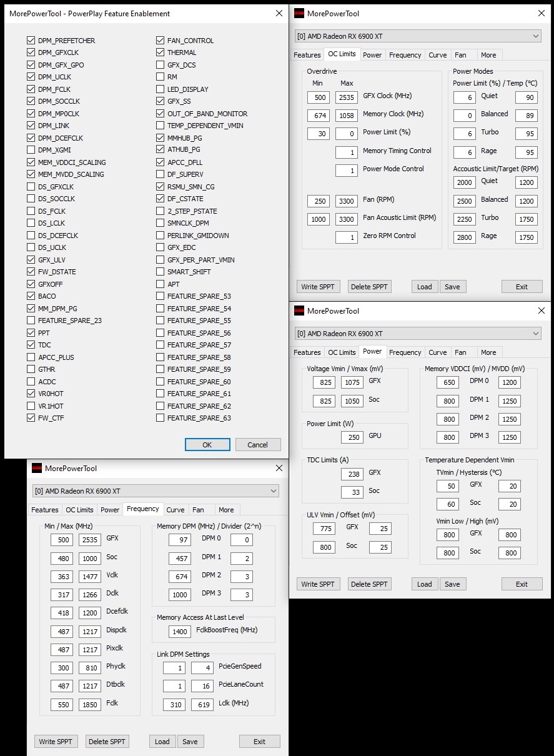Screen dimensions: 554x756
Task: Toggle the FAN_CONTROL checkbox
Action: (x=161, y=41)
